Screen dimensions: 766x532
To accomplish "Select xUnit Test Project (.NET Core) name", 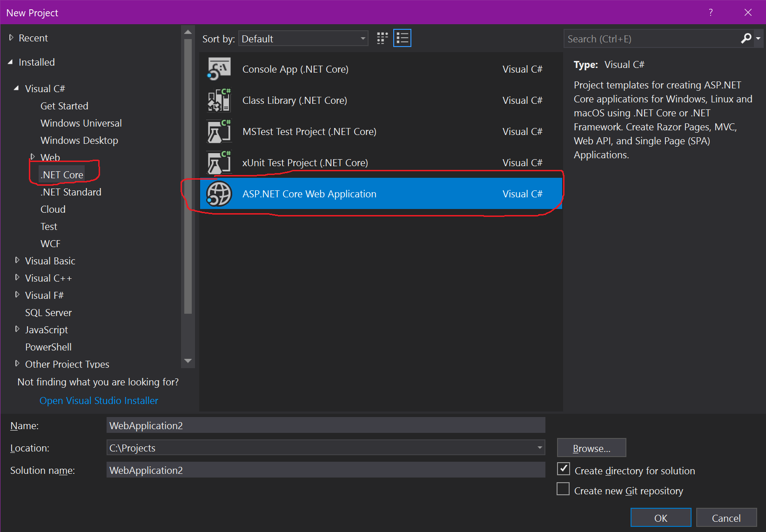I will coord(305,163).
